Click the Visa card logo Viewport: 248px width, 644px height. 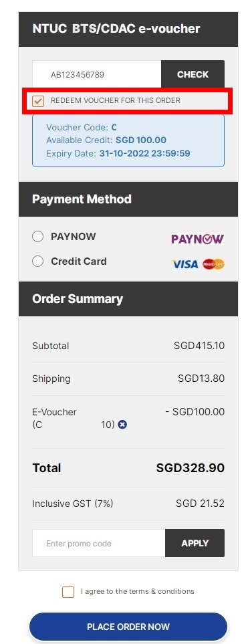(184, 264)
